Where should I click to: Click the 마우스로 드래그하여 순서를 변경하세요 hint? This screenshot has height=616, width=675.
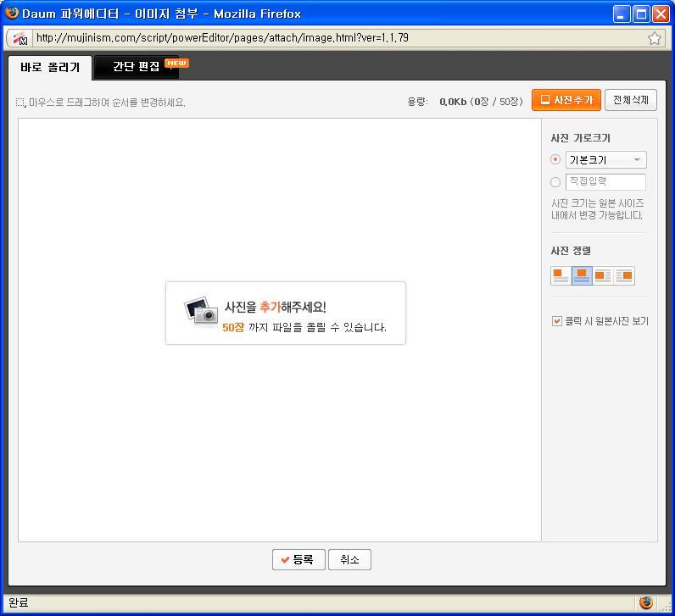107,103
